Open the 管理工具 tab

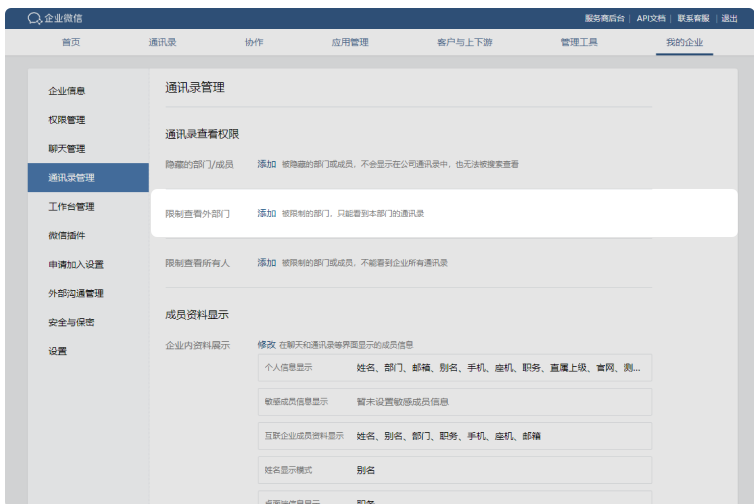578,42
